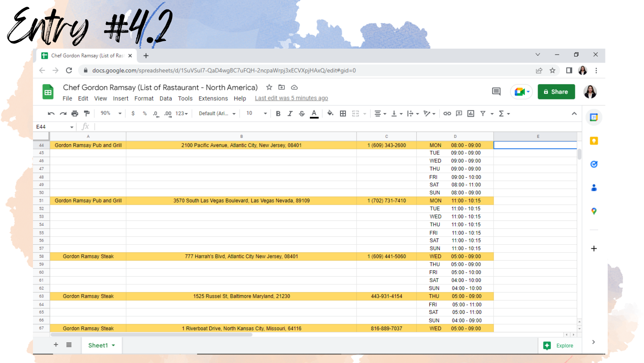Click the Print icon
Image resolution: width=644 pixels, height=363 pixels.
click(x=75, y=114)
